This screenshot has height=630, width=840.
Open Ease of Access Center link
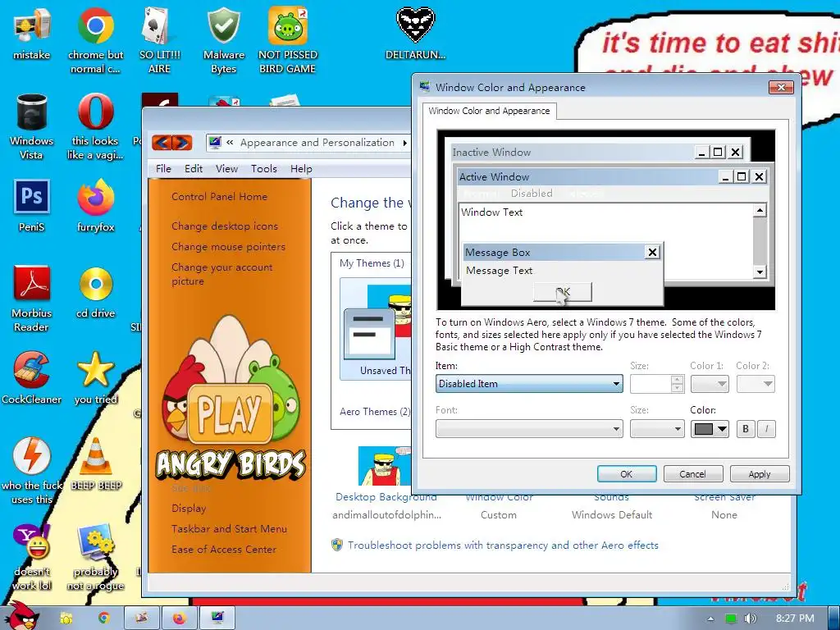[224, 549]
